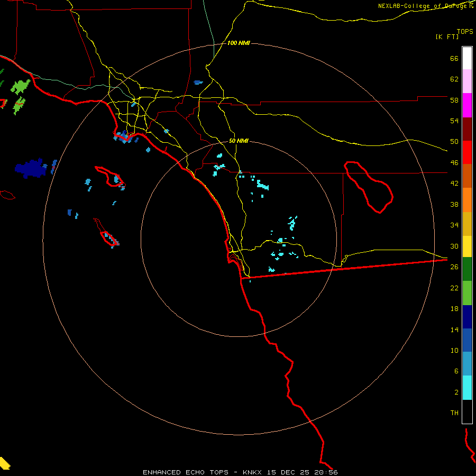This screenshot has height=476, width=476.
Task: Click the legend value 18
Action: click(454, 309)
